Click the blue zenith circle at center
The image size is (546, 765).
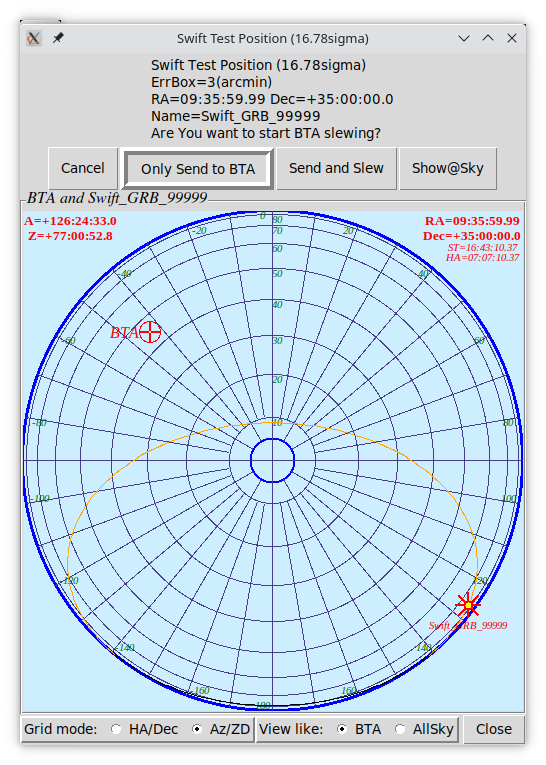point(272,460)
